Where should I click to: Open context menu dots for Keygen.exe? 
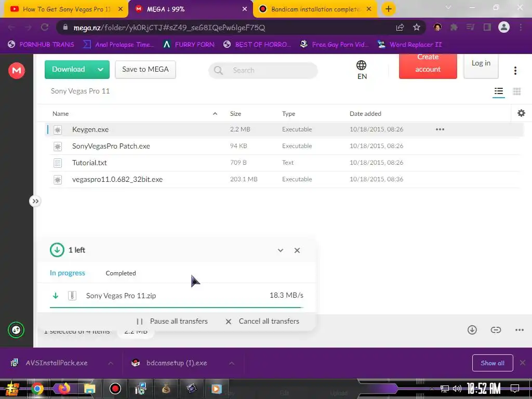pos(440,129)
